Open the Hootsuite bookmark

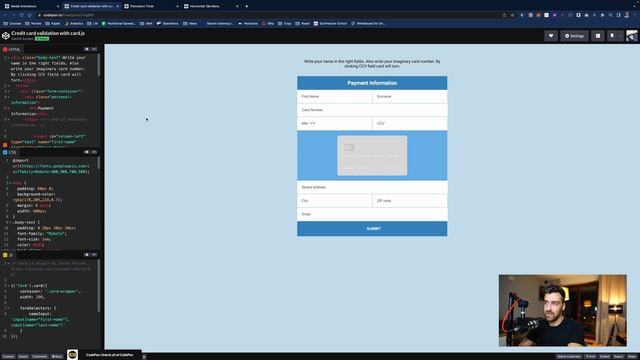click(248, 24)
